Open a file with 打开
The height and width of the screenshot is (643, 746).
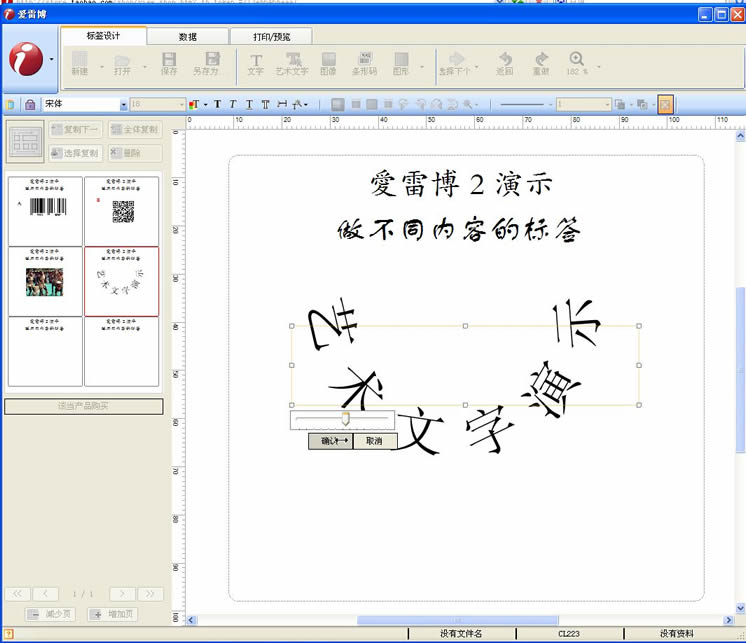pos(122,64)
